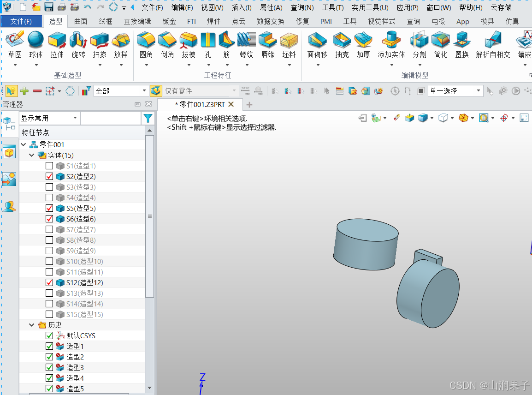
Task: Close the 零件001.Z3PRT tab
Action: [231, 104]
